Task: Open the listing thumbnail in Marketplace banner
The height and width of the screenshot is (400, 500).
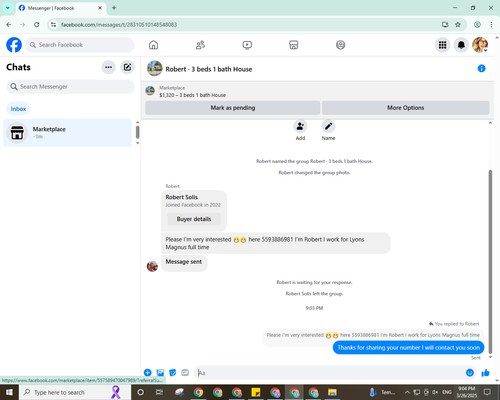Action: point(150,91)
